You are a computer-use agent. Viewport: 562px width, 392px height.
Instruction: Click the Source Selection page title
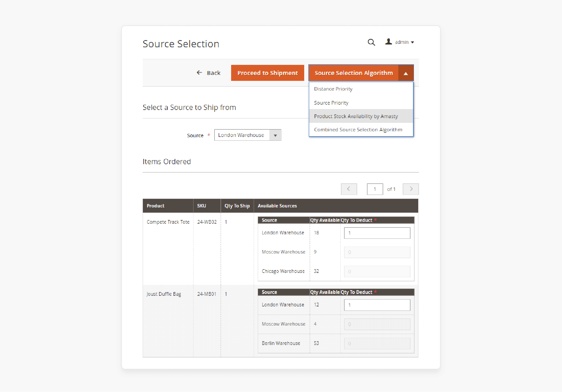(181, 44)
